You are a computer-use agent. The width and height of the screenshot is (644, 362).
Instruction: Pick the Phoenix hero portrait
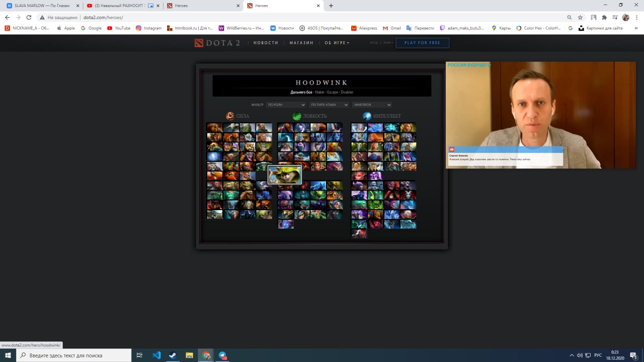coord(214,176)
